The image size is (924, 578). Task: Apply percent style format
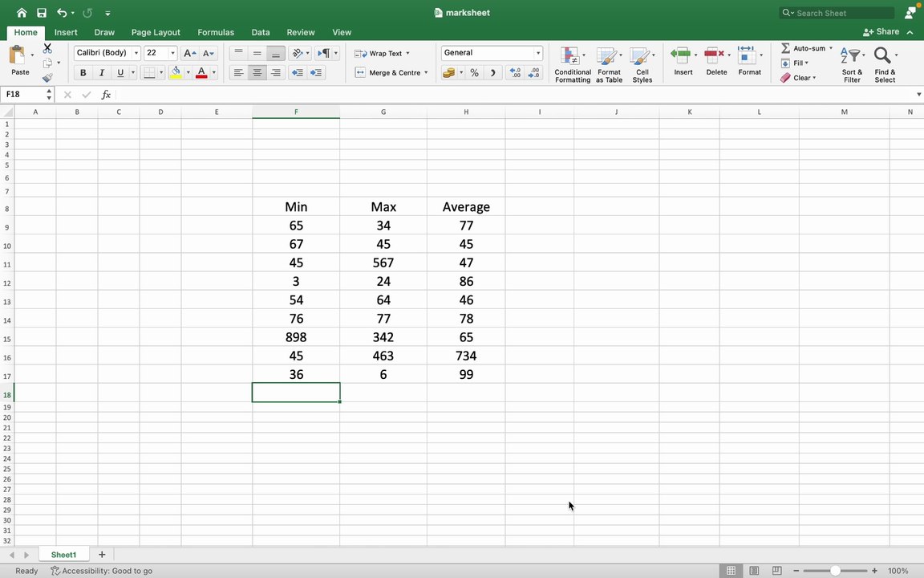tap(474, 72)
